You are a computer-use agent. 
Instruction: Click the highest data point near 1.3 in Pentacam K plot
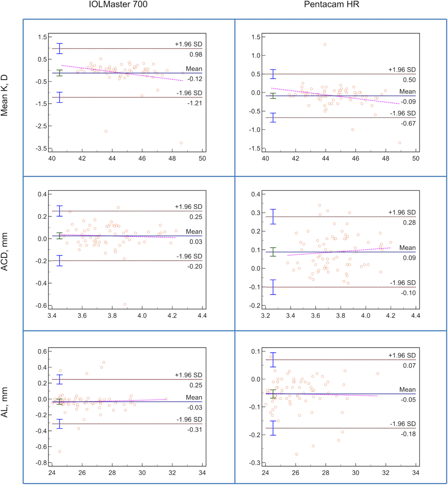[325, 44]
